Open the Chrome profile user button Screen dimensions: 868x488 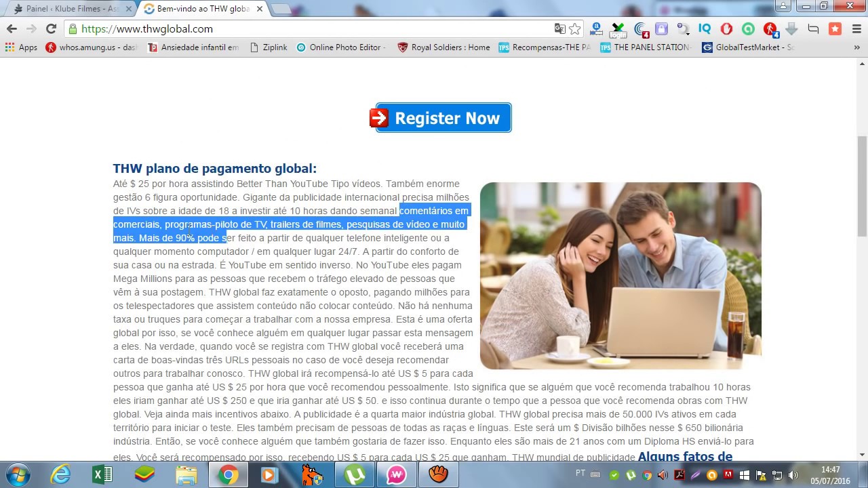click(x=783, y=6)
